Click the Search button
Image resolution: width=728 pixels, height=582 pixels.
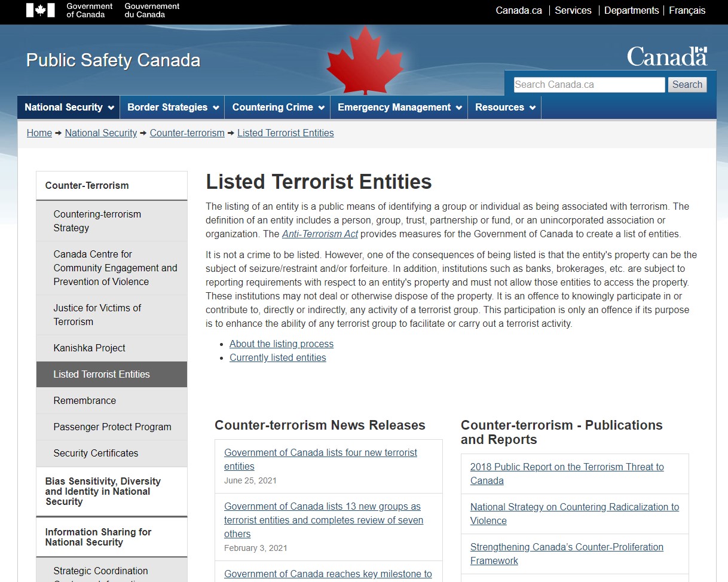point(687,85)
